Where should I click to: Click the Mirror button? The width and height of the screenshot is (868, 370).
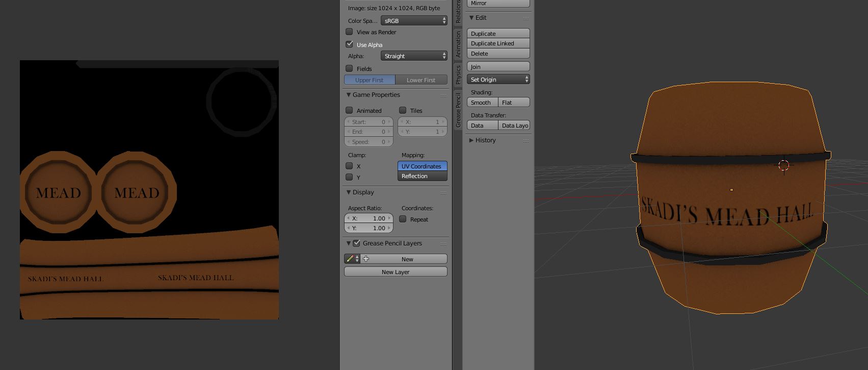click(498, 3)
